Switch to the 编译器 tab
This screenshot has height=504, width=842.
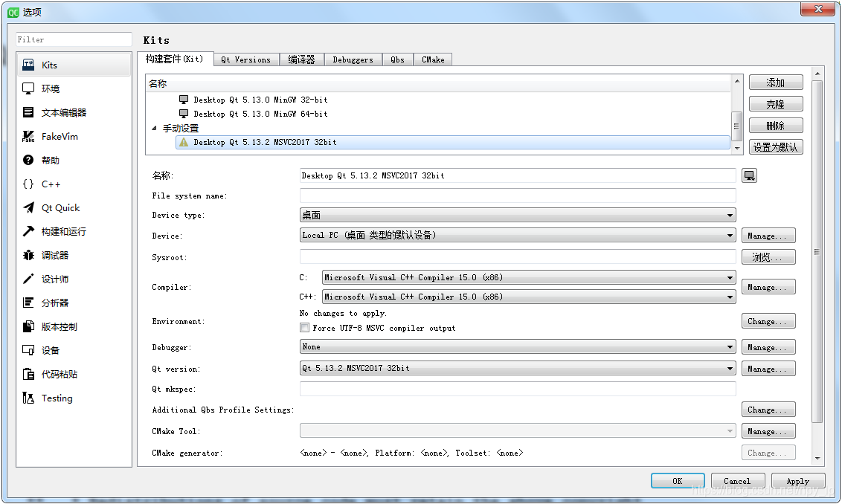(302, 59)
